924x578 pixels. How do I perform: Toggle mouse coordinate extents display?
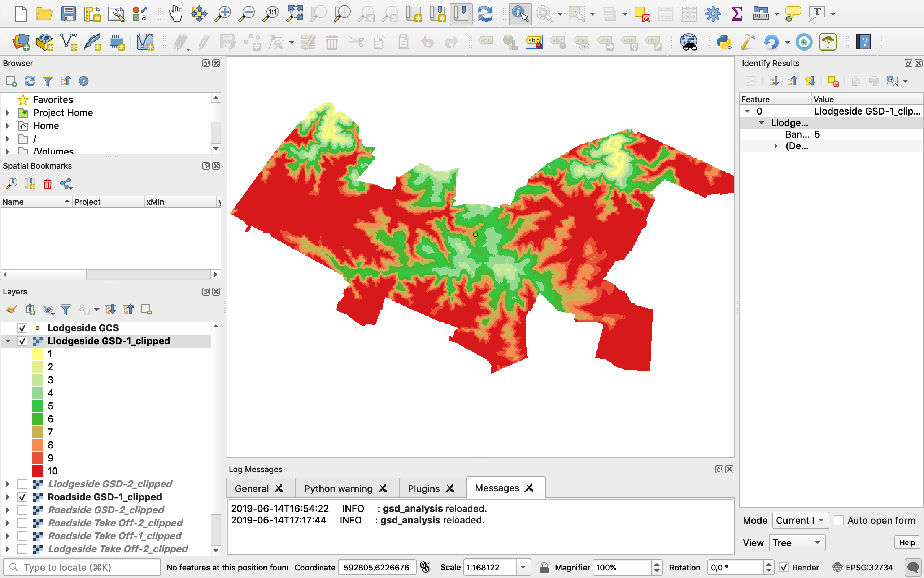pos(424,567)
